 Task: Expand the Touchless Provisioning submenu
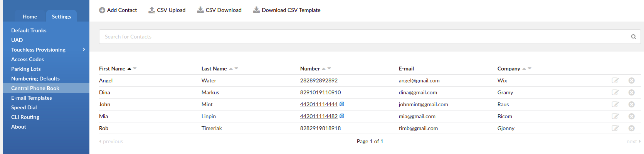[x=84, y=49]
